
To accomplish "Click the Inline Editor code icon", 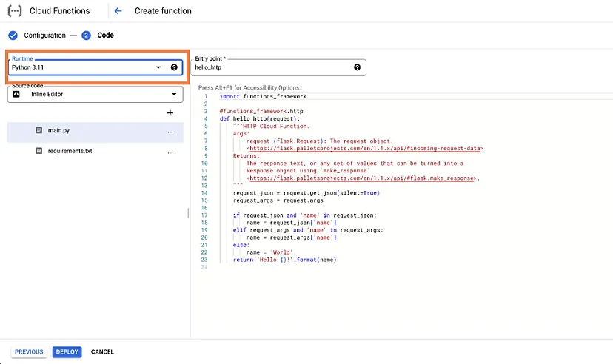I will click(x=16, y=95).
